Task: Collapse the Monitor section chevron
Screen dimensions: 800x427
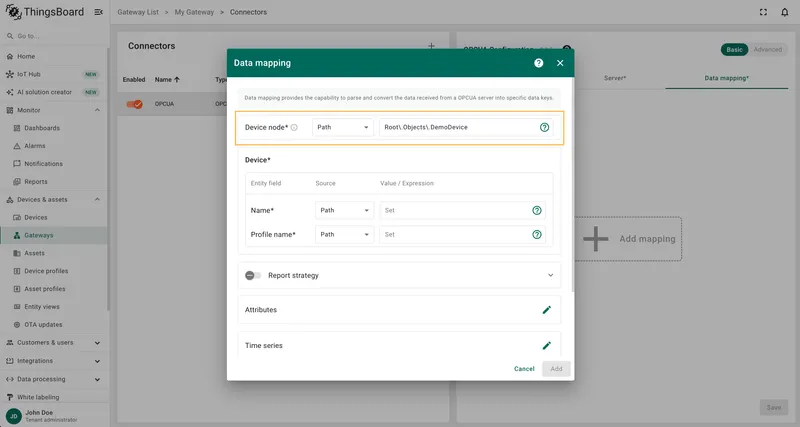Action: 97,110
